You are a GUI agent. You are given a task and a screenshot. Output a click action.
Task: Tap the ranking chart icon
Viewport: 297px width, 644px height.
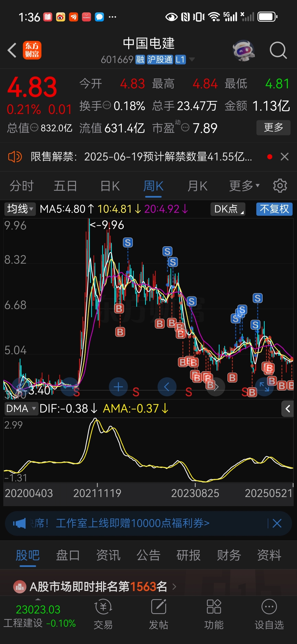tap(20, 587)
